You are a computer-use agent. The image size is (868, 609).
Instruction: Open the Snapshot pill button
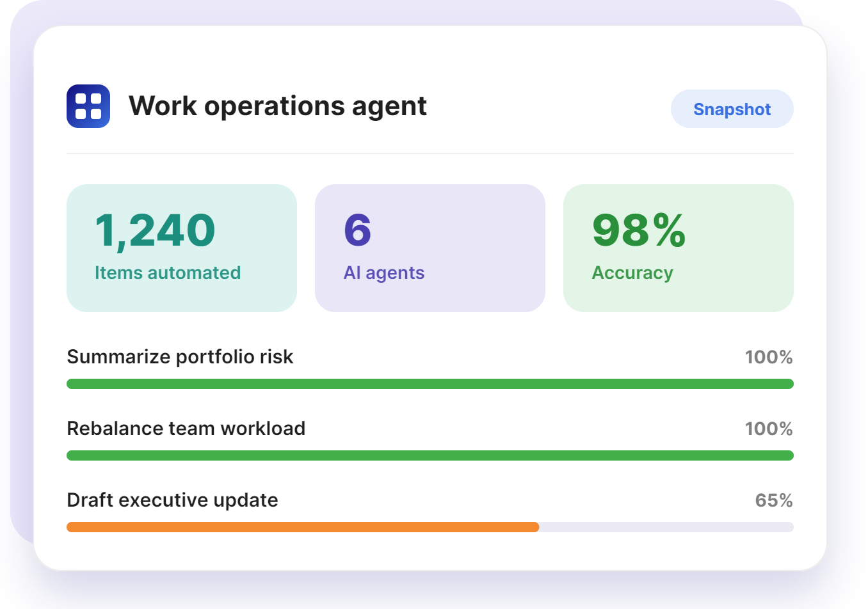point(732,109)
